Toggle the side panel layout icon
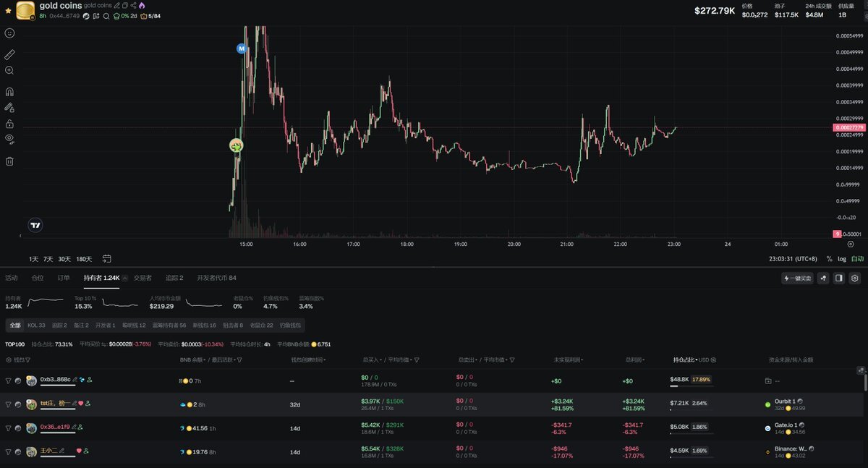868x468 pixels. click(x=839, y=278)
